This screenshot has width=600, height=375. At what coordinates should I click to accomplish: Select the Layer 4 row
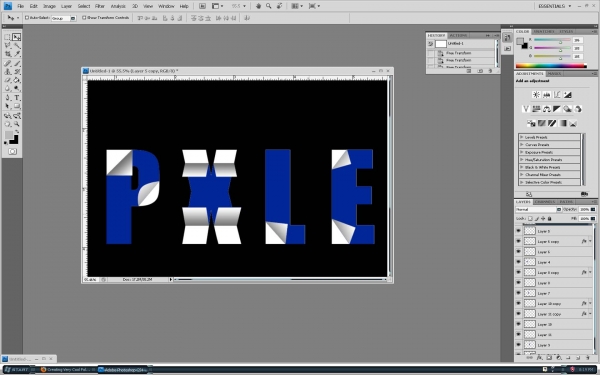(554, 262)
